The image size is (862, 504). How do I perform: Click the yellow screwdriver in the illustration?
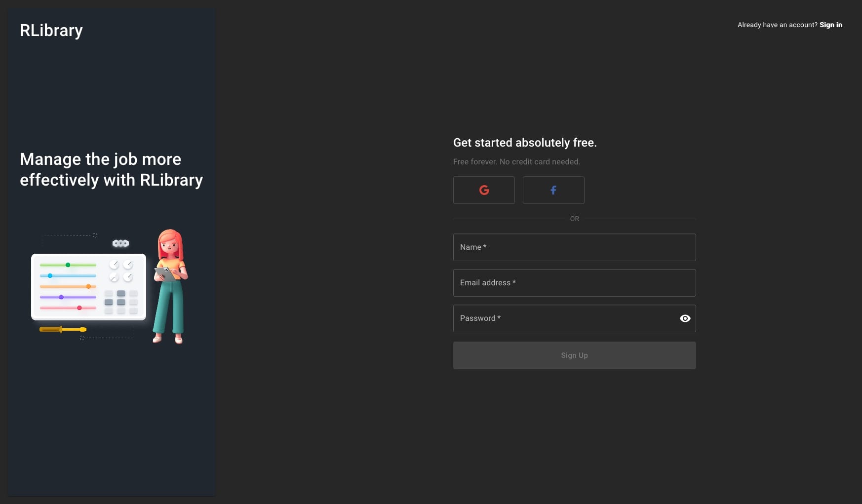tap(63, 329)
